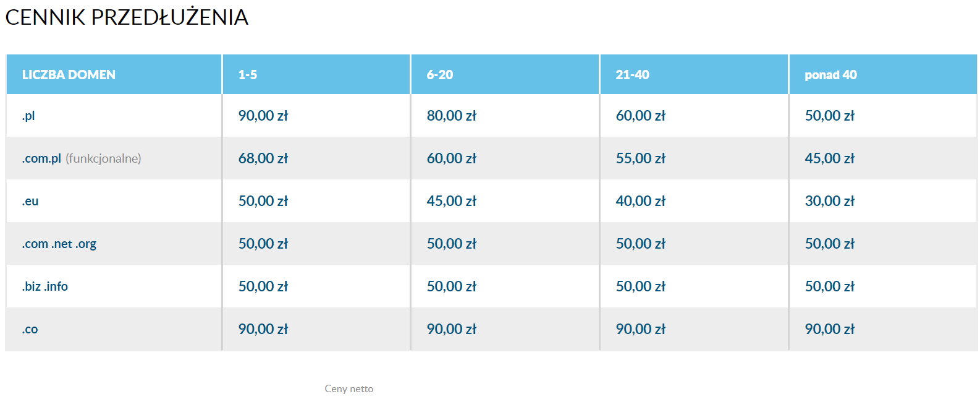Click the 68,00 zł price cell
Screen dimensions: 980x420
(263, 158)
